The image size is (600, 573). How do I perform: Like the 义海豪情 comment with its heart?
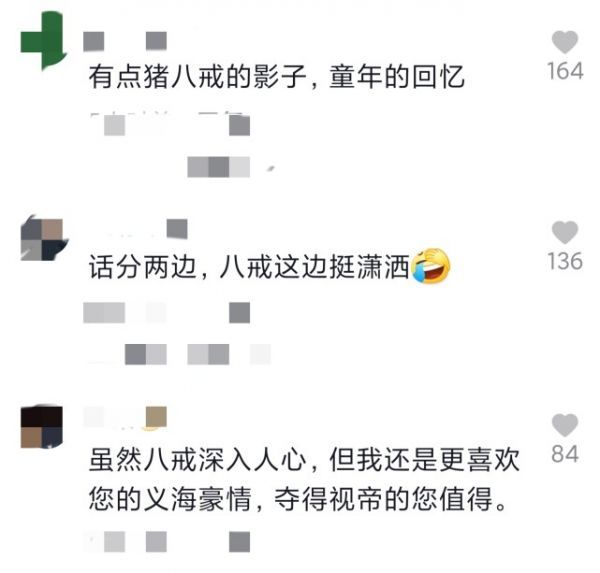pos(565,425)
